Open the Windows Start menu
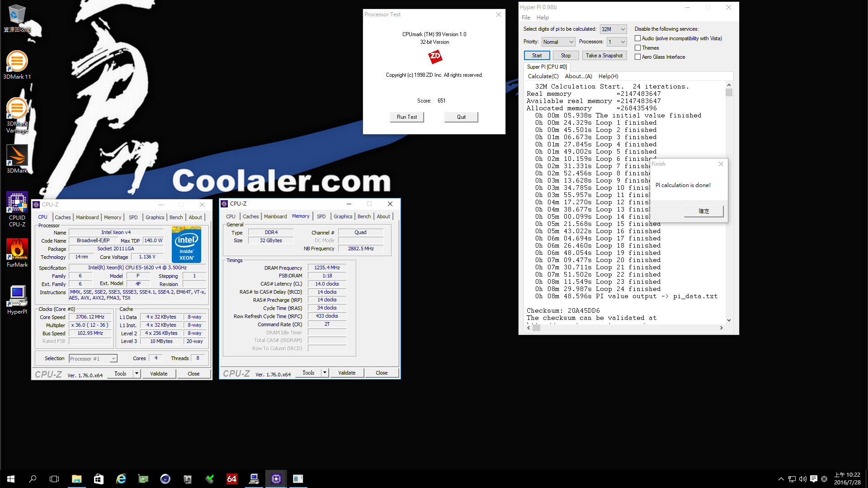This screenshot has height=488, width=868. pyautogui.click(x=11, y=479)
